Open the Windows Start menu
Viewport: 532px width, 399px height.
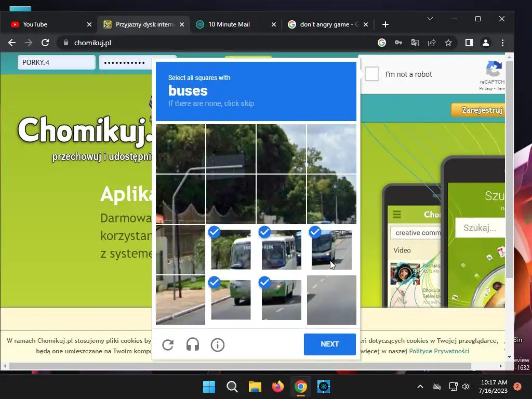[209, 387]
